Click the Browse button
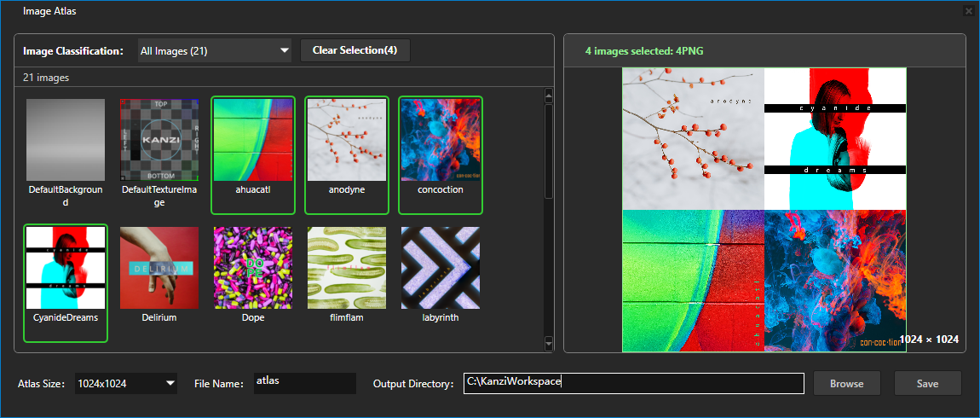980x418 pixels. pyautogui.click(x=847, y=384)
